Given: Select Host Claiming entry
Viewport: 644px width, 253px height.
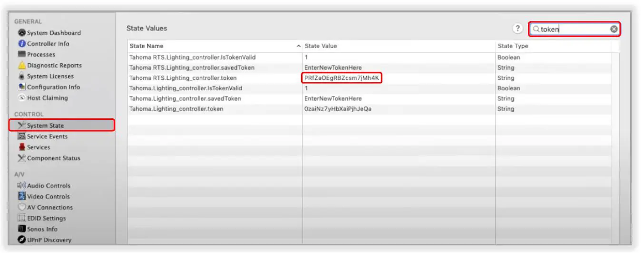Looking at the screenshot, I should (47, 98).
